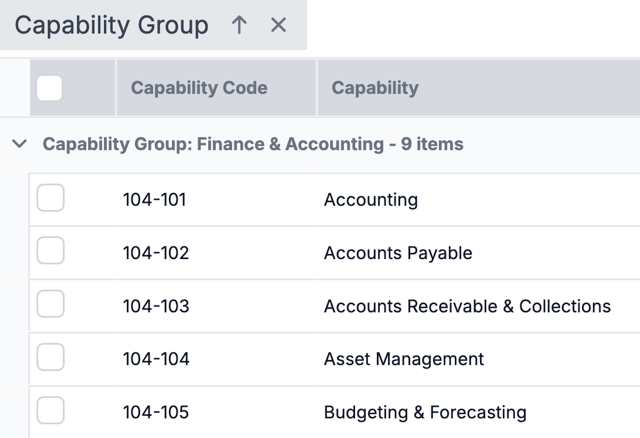Toggle the select-all checkbox in header
640x438 pixels.
click(49, 88)
